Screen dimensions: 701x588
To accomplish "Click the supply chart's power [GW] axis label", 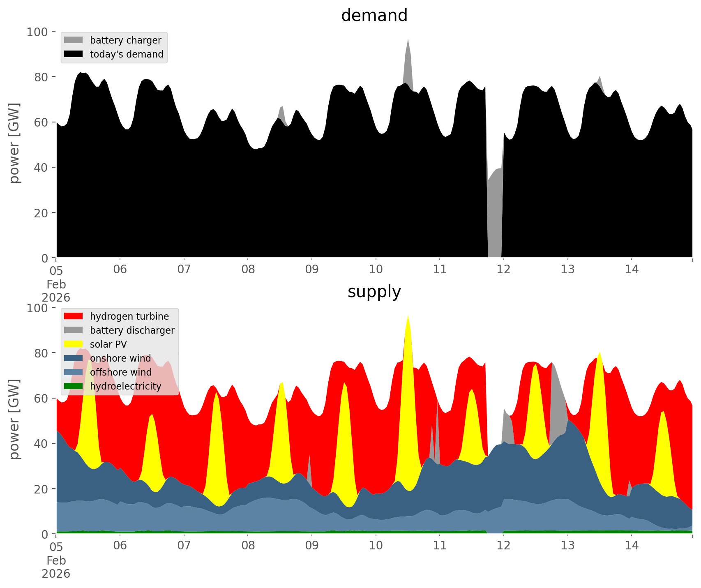I will click(14, 420).
